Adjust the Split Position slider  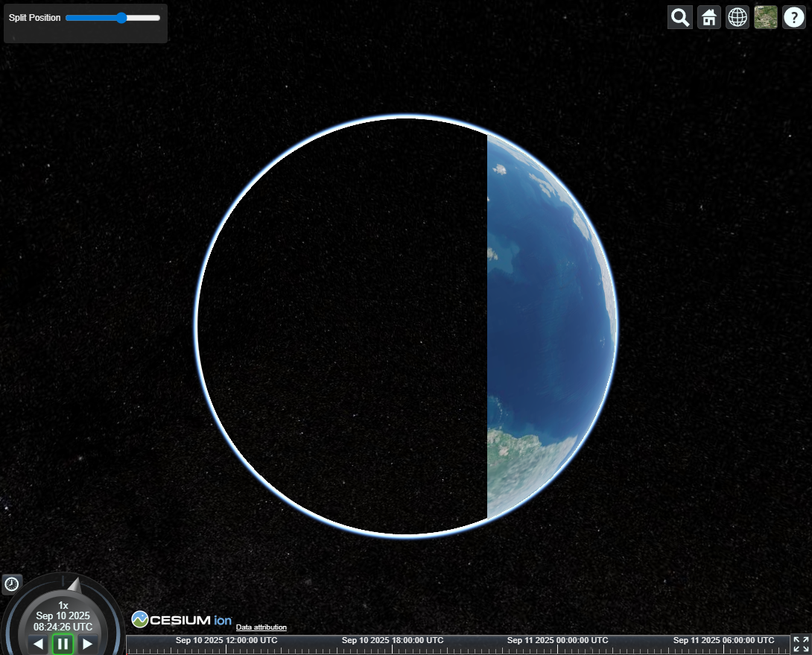point(113,18)
